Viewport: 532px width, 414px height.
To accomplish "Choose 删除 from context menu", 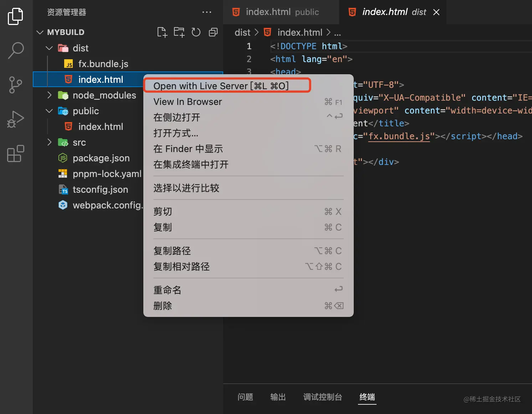I will tap(248, 306).
